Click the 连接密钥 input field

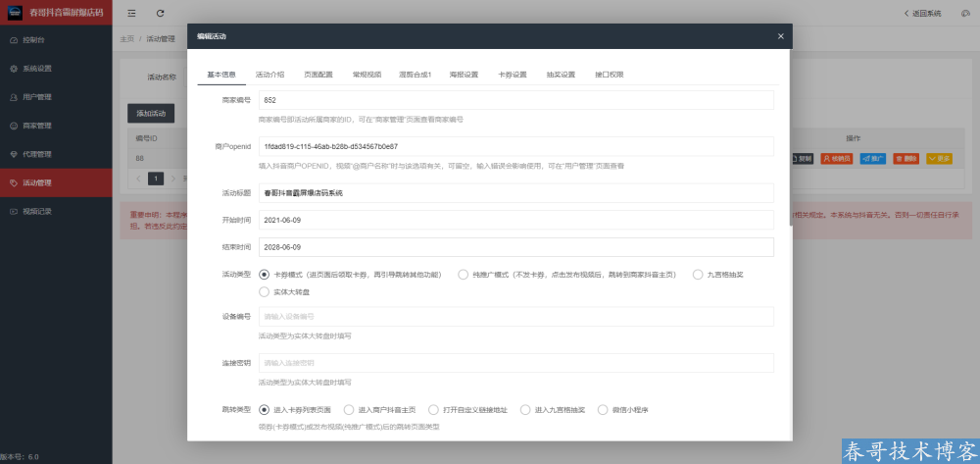point(516,363)
